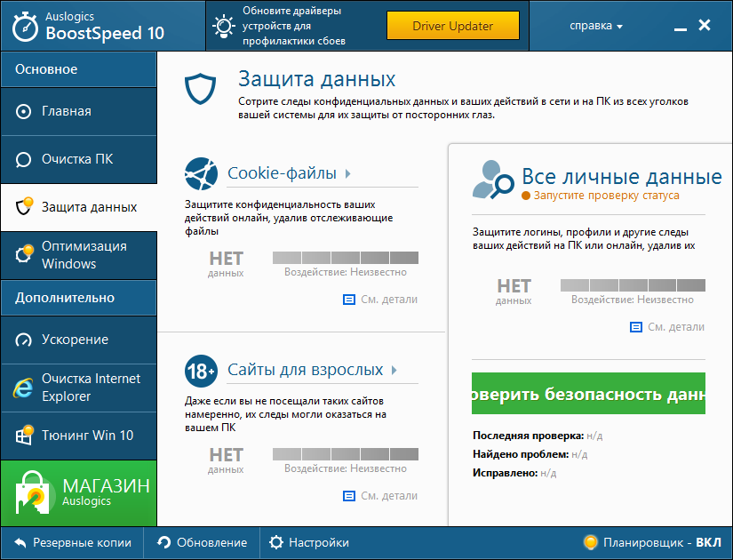Click the Воздействие progress bar under Cookie-файлы
The image size is (733, 560).
click(x=346, y=258)
